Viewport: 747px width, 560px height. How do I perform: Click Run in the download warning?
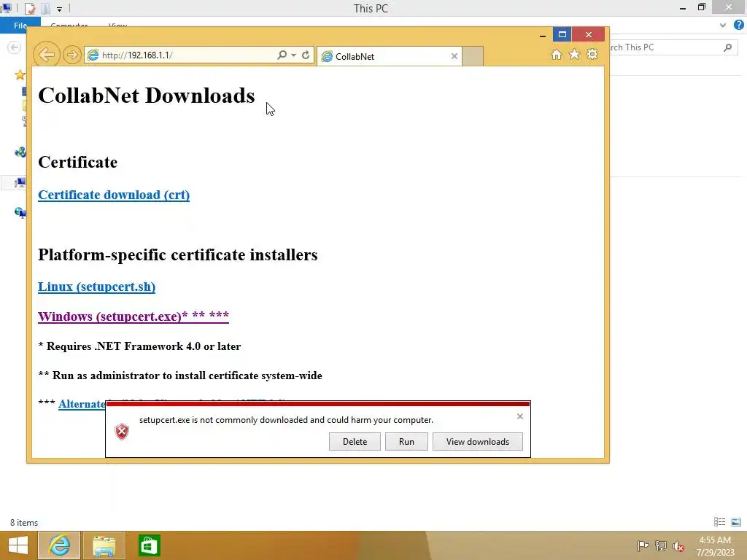point(406,441)
